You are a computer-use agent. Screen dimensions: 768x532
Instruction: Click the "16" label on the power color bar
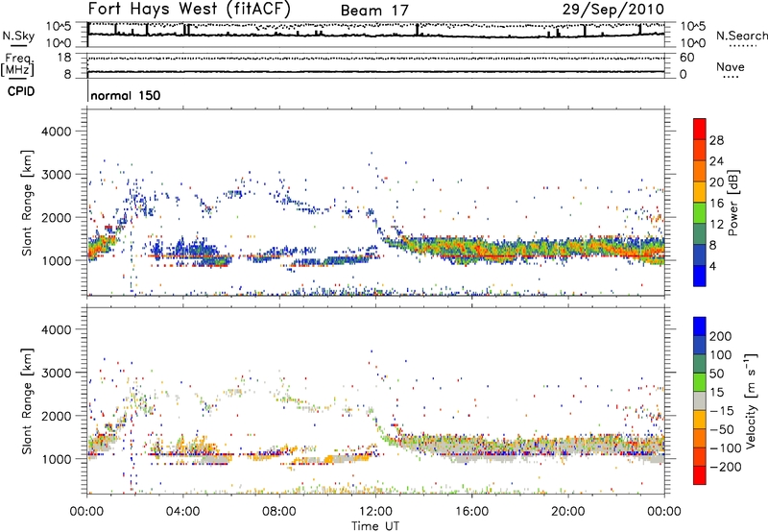point(716,204)
